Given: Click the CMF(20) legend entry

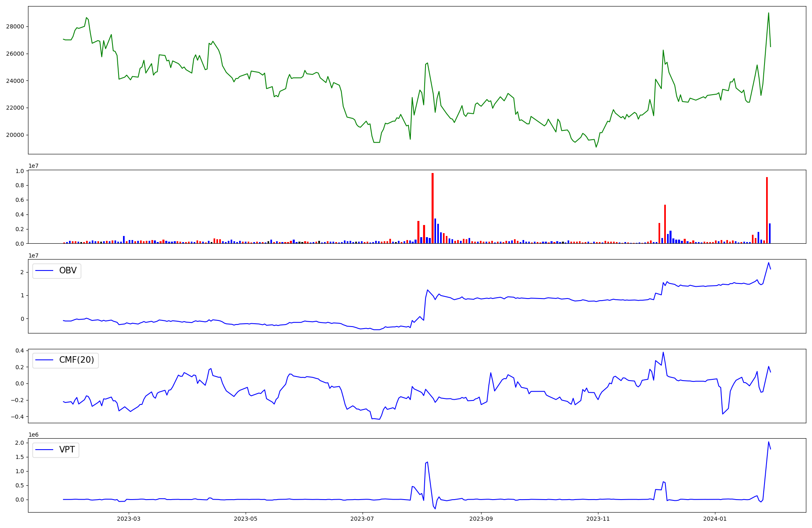Looking at the screenshot, I should coord(76,360).
